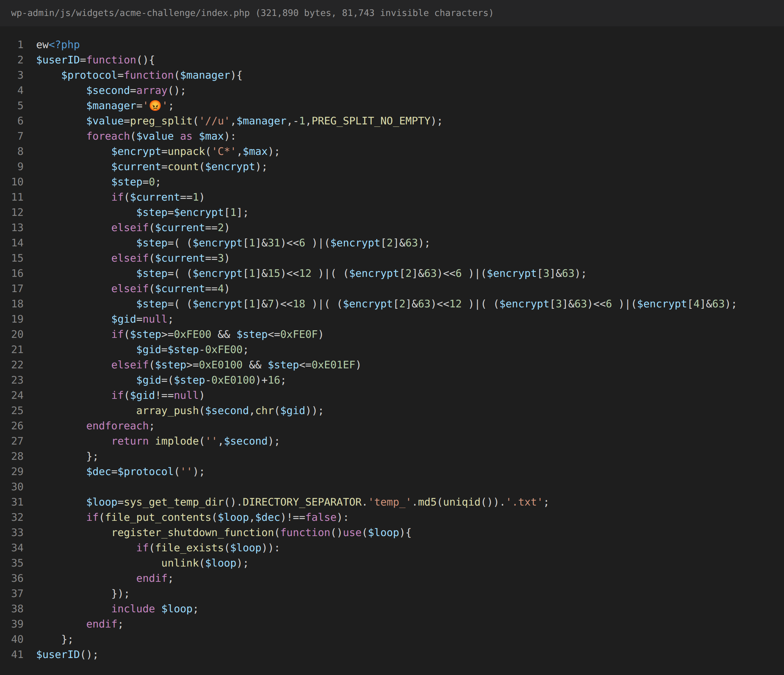
Task: Click '$userID();' call on line 41
Action: [67, 655]
